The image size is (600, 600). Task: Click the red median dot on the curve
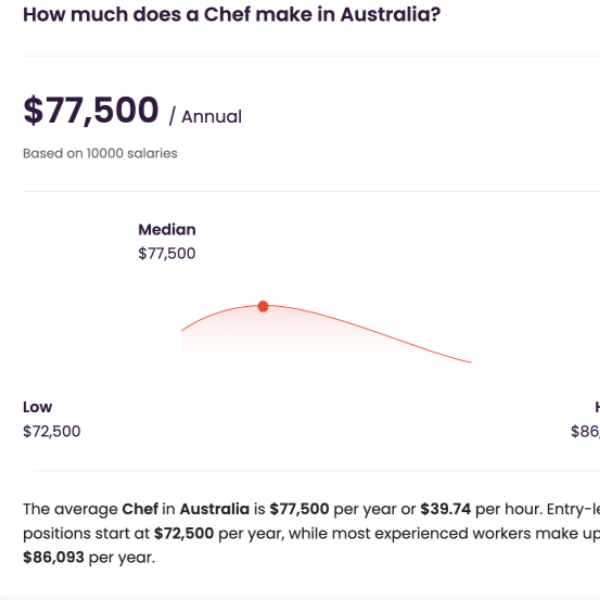(x=263, y=306)
